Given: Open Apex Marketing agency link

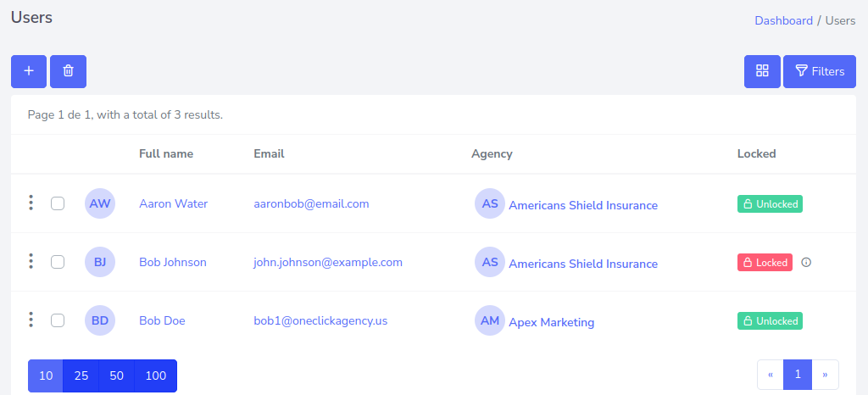Looking at the screenshot, I should (551, 322).
